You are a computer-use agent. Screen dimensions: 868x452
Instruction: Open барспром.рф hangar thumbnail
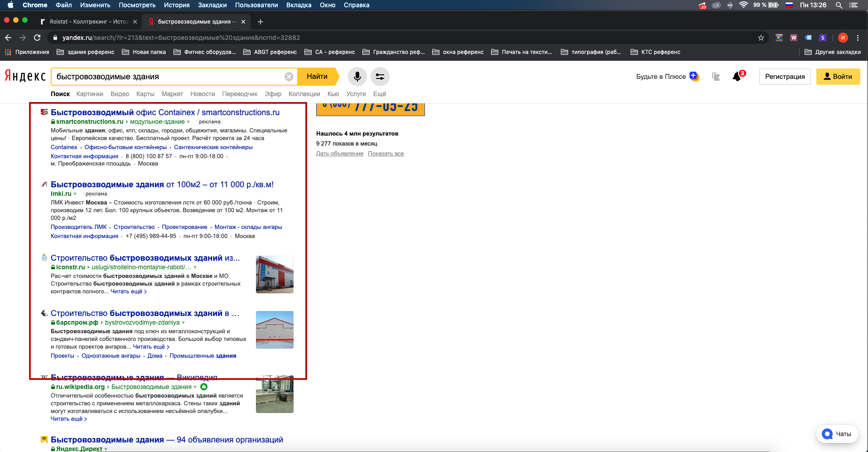coord(275,330)
